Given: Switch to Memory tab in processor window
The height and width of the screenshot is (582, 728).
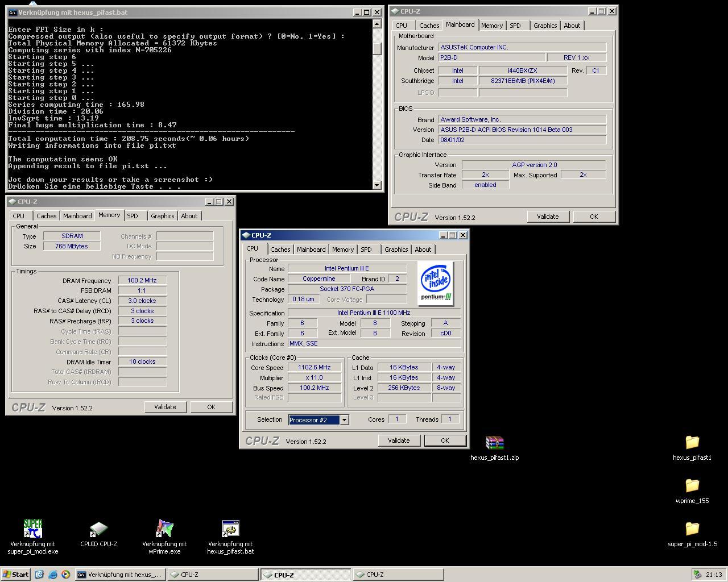Looking at the screenshot, I should pos(343,250).
